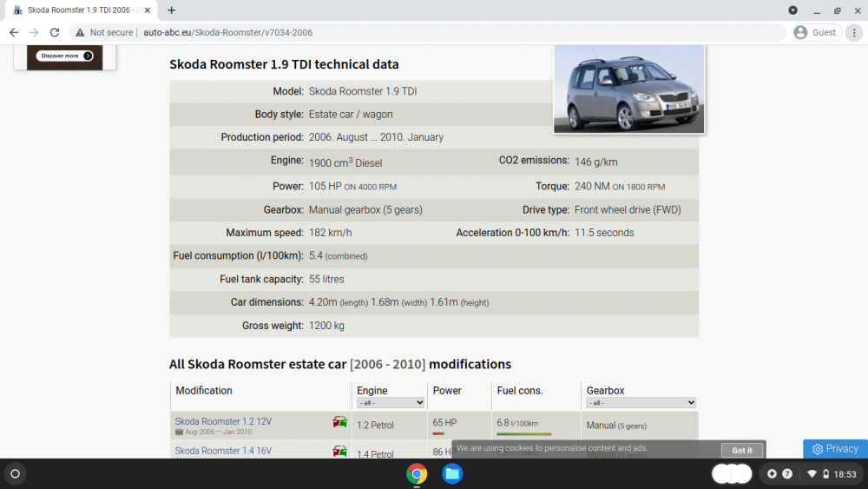Click the Discover more ad button
The width and height of the screenshot is (868, 489).
click(65, 56)
